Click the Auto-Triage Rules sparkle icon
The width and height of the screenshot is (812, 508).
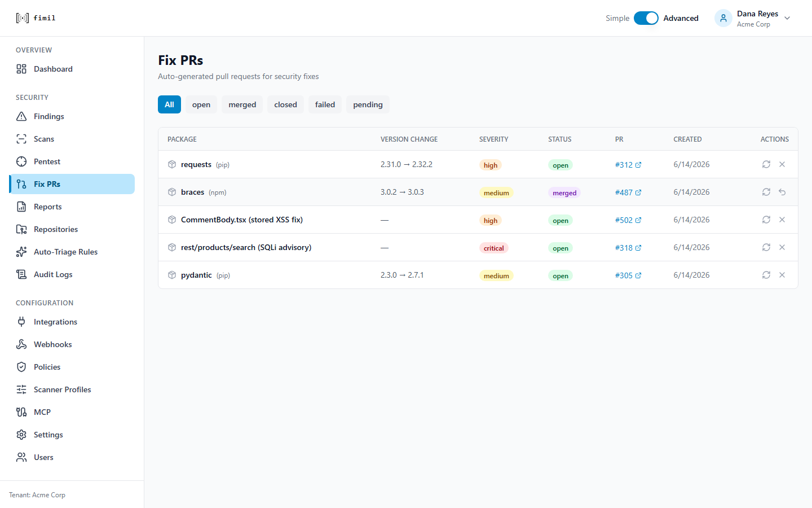click(x=21, y=252)
